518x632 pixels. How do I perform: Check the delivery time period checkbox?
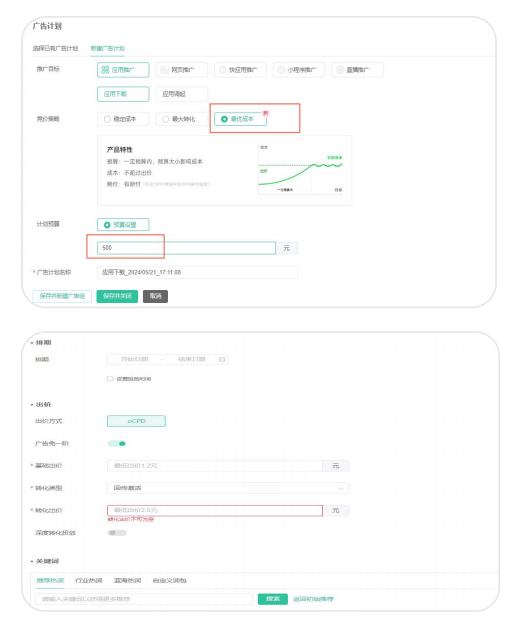click(110, 378)
